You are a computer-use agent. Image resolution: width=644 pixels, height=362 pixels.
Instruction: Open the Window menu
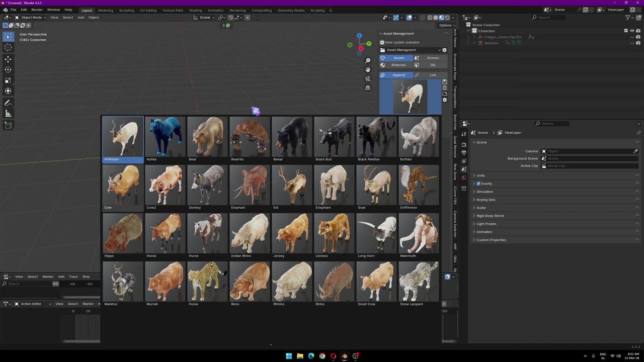tap(53, 10)
